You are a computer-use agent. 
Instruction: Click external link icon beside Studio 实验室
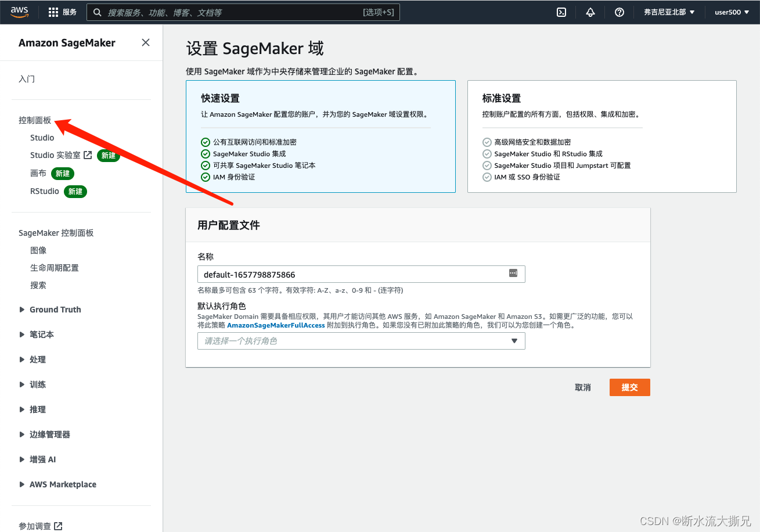88,155
